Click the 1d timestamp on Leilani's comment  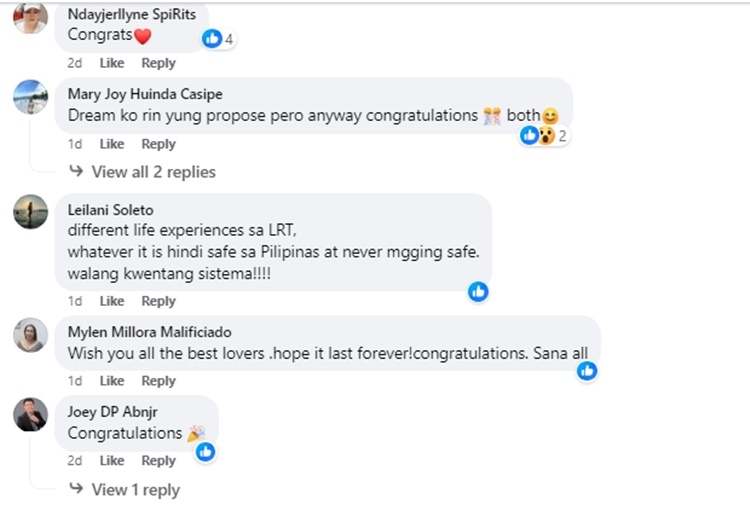coord(75,301)
